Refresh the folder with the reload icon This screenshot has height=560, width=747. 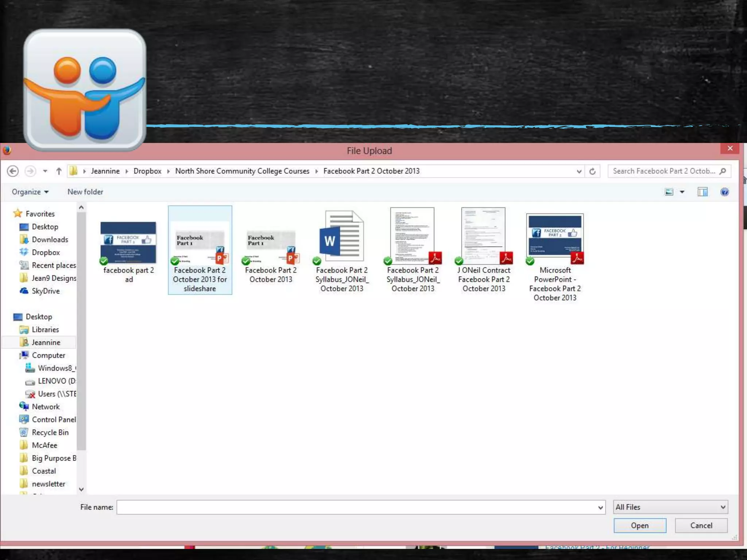[x=592, y=171]
